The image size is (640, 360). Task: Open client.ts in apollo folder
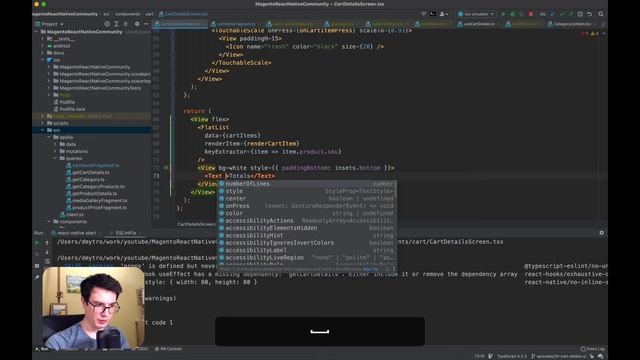(74, 214)
